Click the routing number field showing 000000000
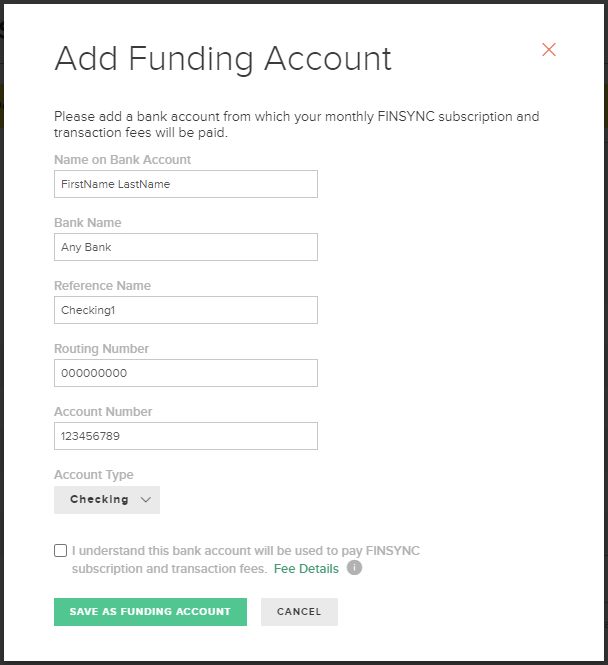The image size is (608, 665). [186, 373]
